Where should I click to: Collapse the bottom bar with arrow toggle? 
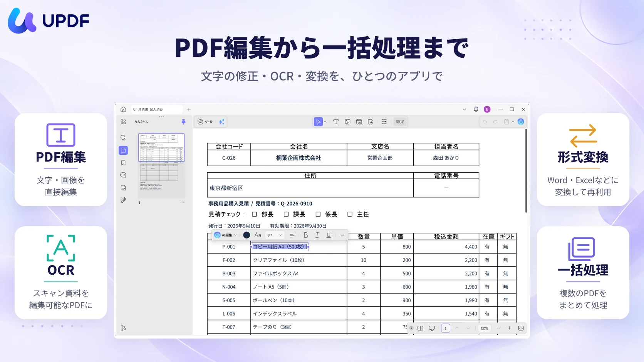pos(411,328)
